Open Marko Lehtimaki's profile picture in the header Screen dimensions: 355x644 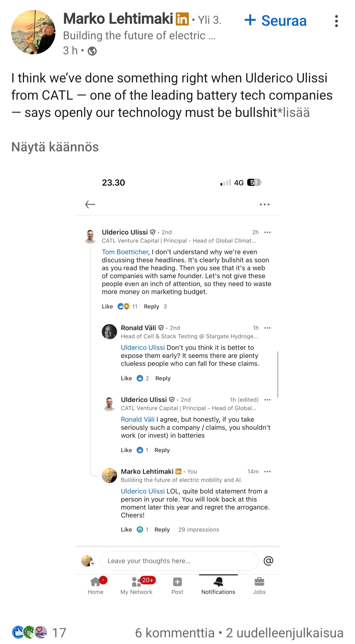point(33,32)
